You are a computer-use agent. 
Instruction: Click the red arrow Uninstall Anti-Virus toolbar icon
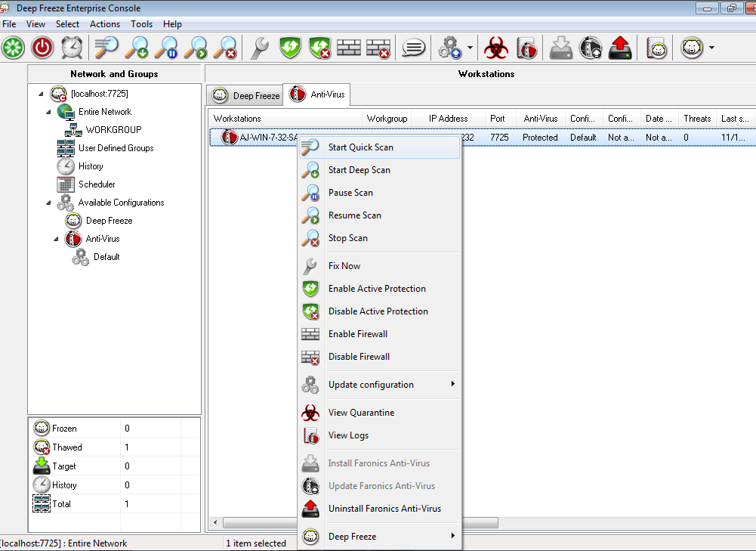point(620,48)
